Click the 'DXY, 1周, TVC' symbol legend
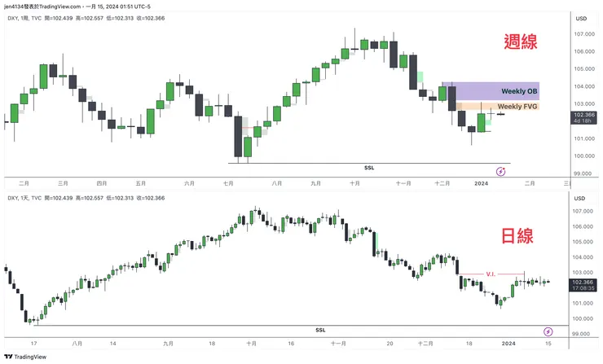603x364 pixels. coord(24,18)
